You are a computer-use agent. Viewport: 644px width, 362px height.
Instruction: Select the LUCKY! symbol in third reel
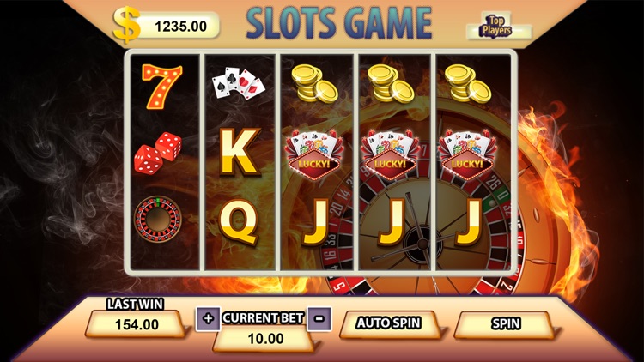[x=314, y=154]
